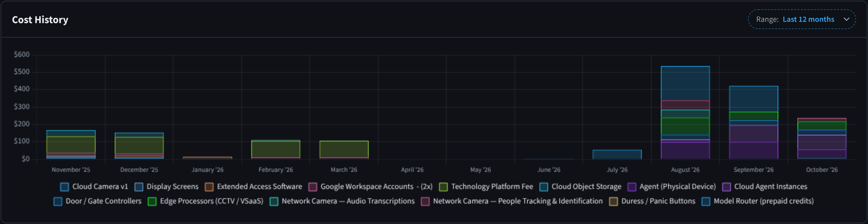The width and height of the screenshot is (868, 224).
Task: Click the top blue segment of August '26 bar
Action: click(685, 83)
